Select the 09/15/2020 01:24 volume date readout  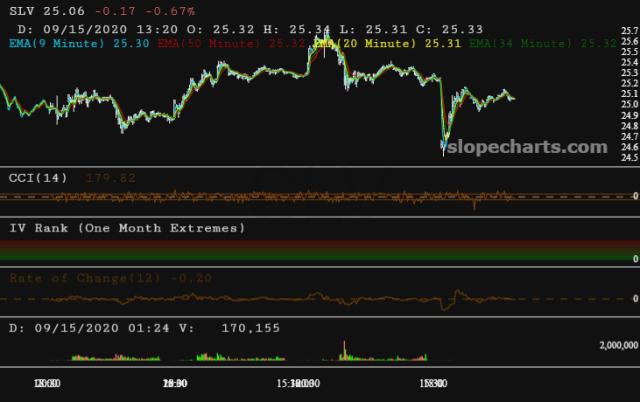89,328
